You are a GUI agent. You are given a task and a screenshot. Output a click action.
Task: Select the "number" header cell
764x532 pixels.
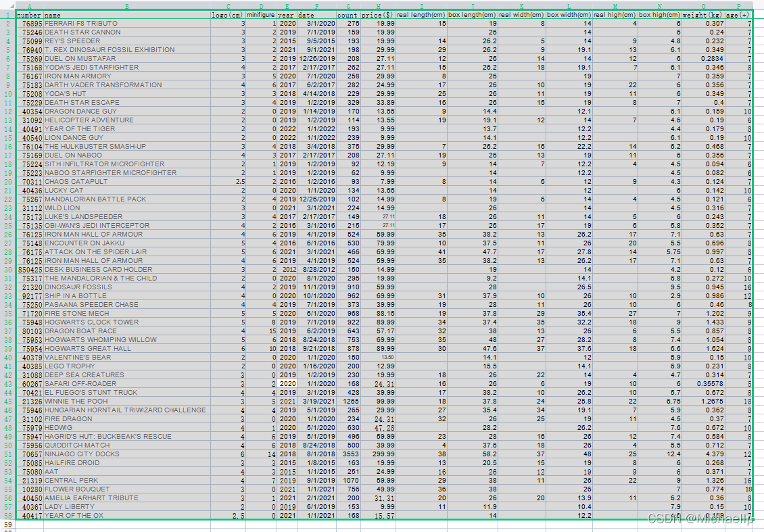pos(29,15)
